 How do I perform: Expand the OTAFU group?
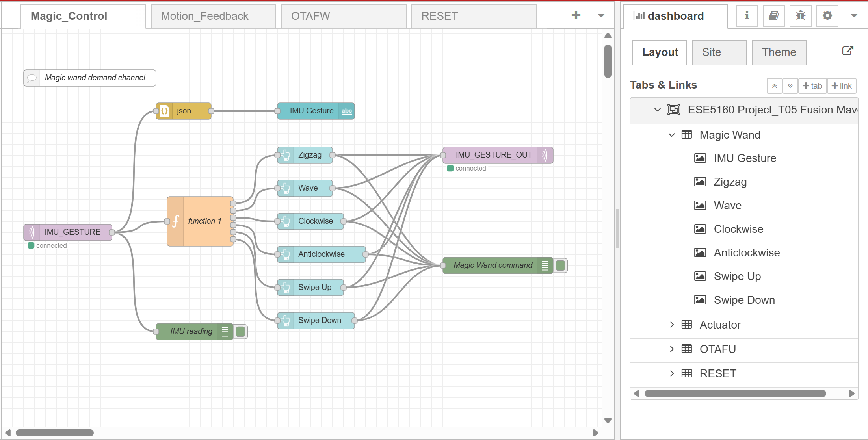[x=672, y=349]
